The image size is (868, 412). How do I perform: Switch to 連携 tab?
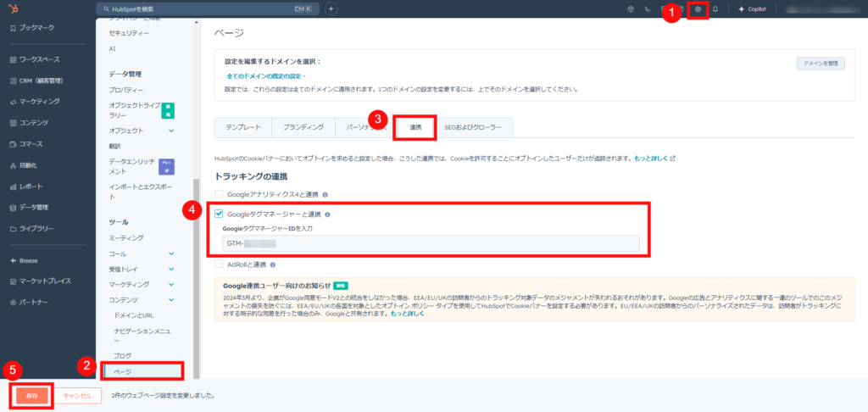click(415, 127)
